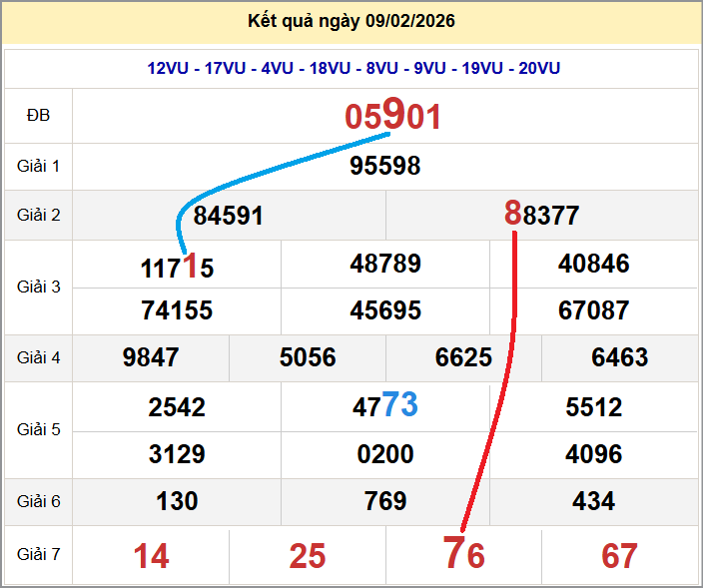
Task: Select Giải 1 result 95598
Action: [x=385, y=166]
